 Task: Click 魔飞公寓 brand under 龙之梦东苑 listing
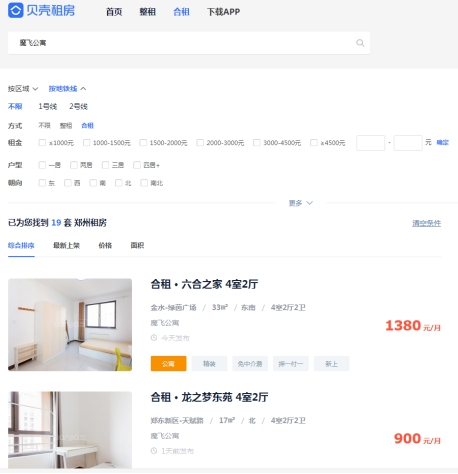click(x=165, y=436)
